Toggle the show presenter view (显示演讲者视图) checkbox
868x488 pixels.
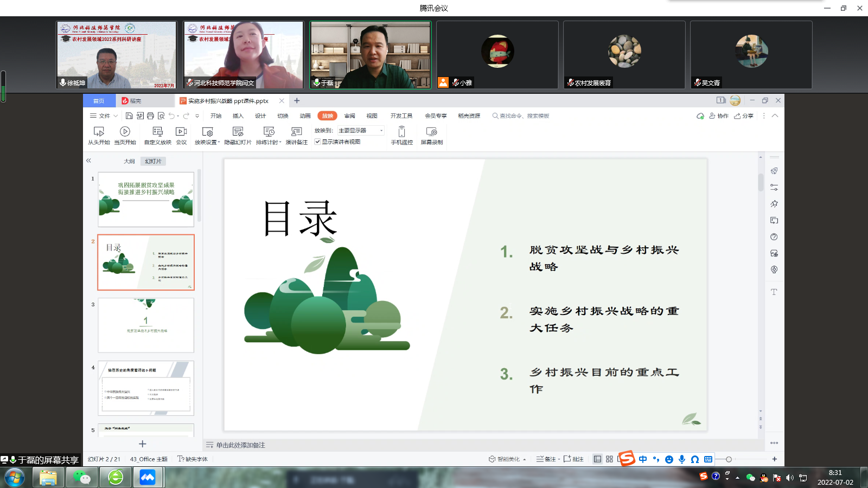(317, 142)
